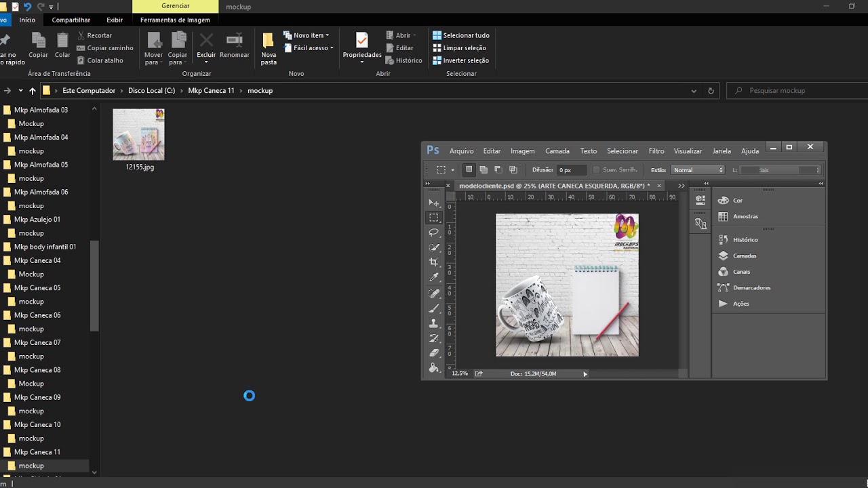Choose Intersect with selection mode icon
868x488 pixels.
[513, 169]
